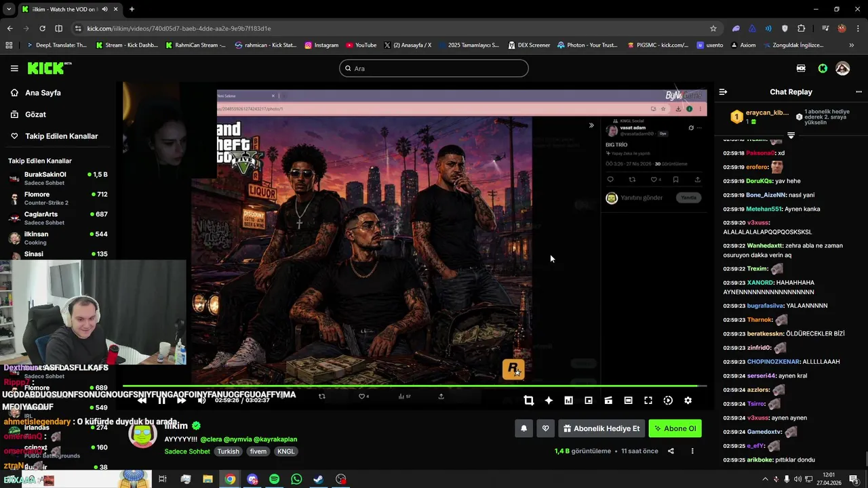Follow the channel with heart button
This screenshot has height=488, width=868.
pos(545,428)
